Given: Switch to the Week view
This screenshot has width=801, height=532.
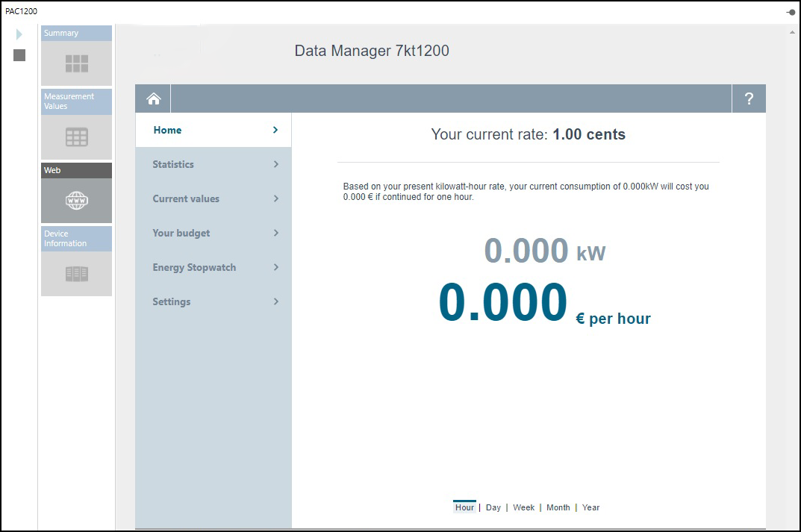Looking at the screenshot, I should 523,507.
